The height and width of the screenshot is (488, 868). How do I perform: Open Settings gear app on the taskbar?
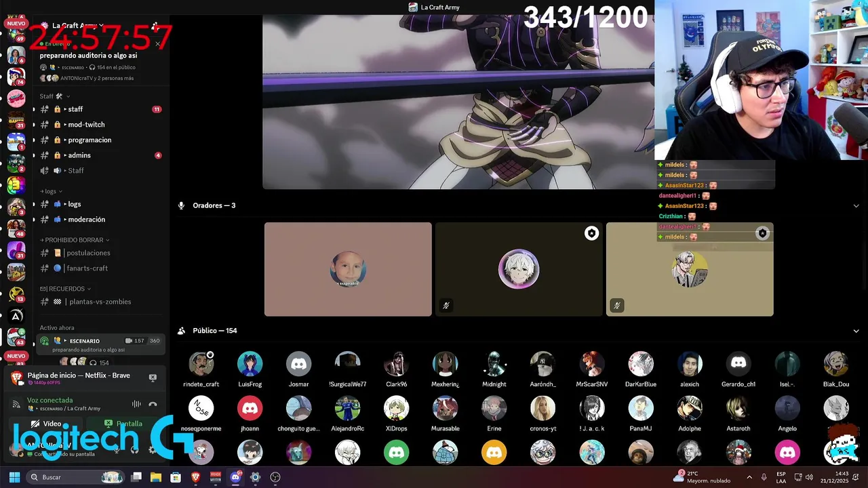255,477
